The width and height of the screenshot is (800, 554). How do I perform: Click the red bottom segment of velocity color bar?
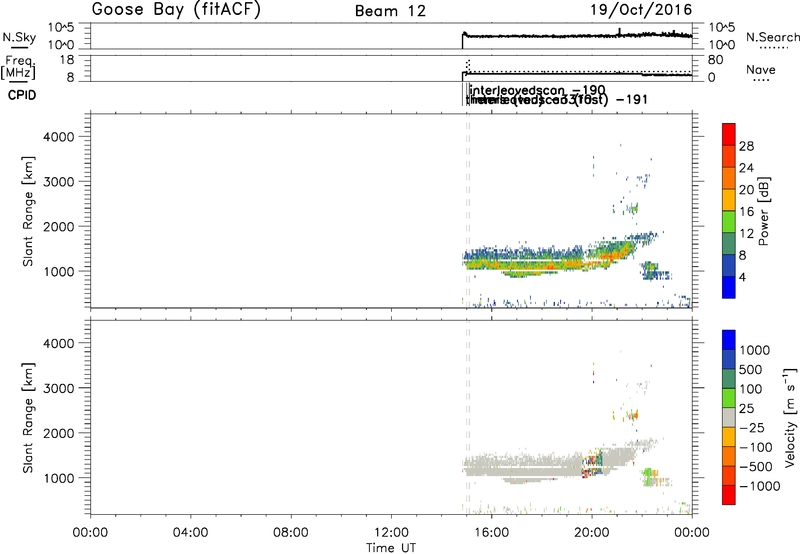(729, 495)
